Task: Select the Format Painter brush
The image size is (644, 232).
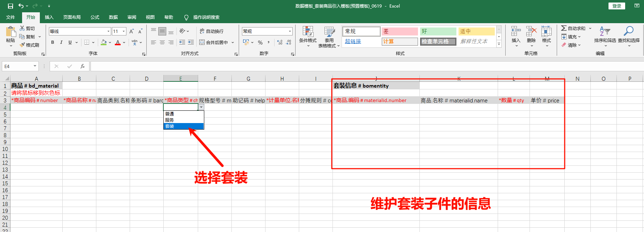Action: pyautogui.click(x=22, y=45)
